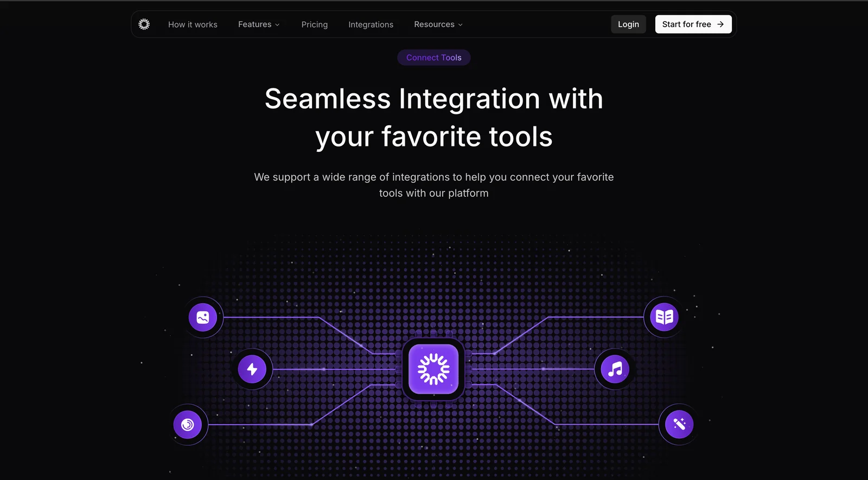Click the open book integration icon

(665, 317)
